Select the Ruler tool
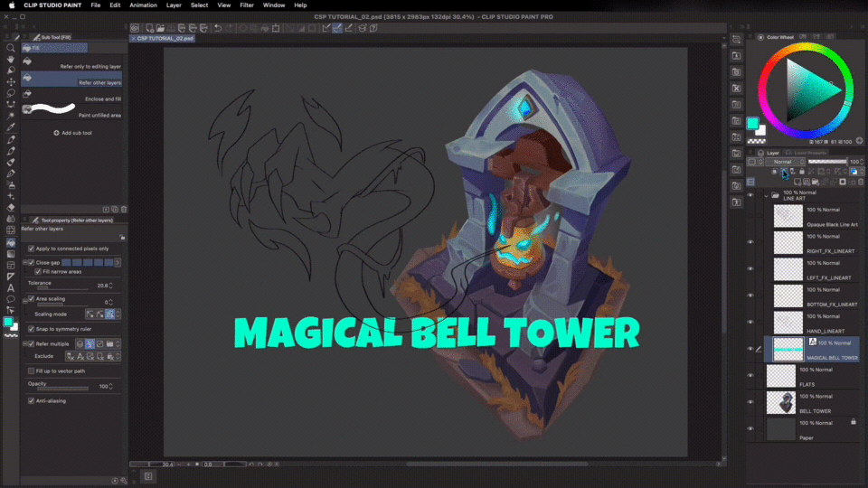The width and height of the screenshot is (868, 488). (11, 277)
